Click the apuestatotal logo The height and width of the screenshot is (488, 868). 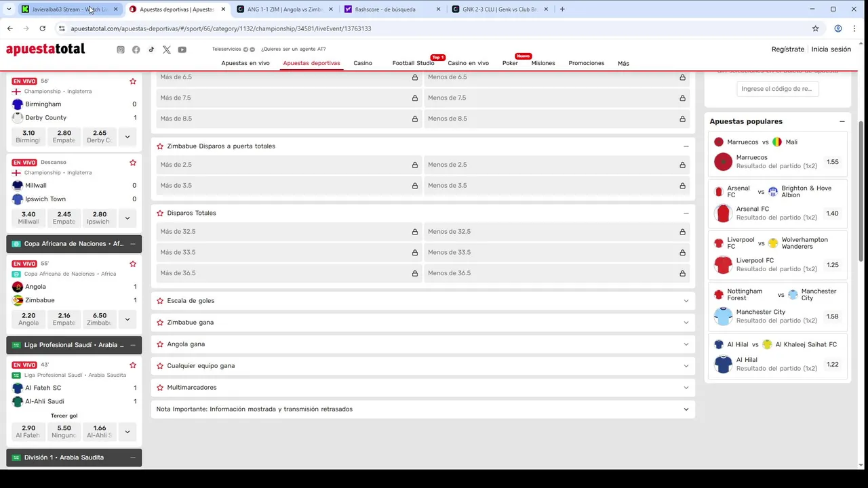coord(45,49)
